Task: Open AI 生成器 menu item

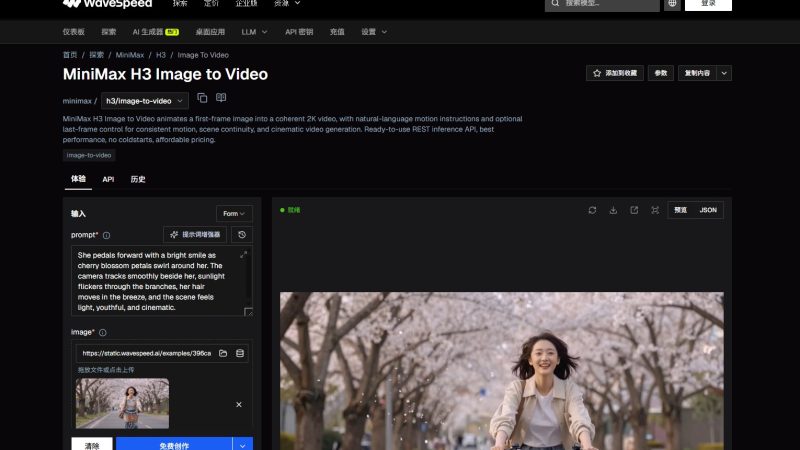Action: 156,32
